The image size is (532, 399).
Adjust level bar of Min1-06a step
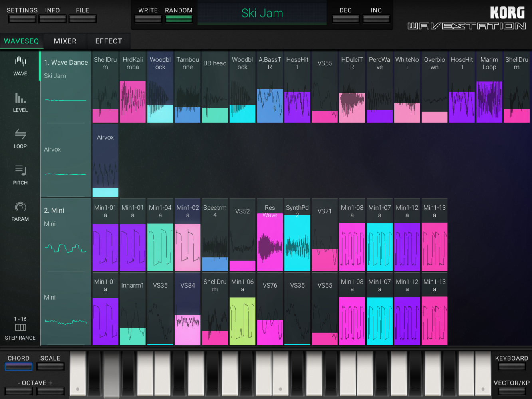pyautogui.click(x=242, y=321)
